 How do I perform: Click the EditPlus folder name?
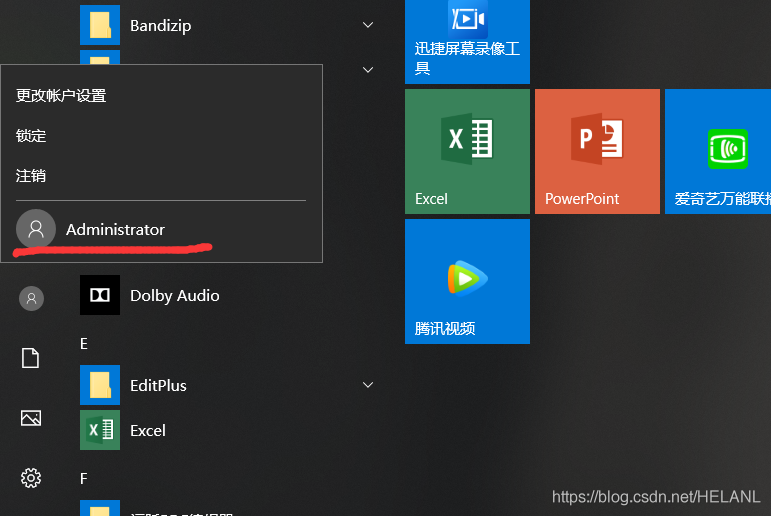pos(158,385)
